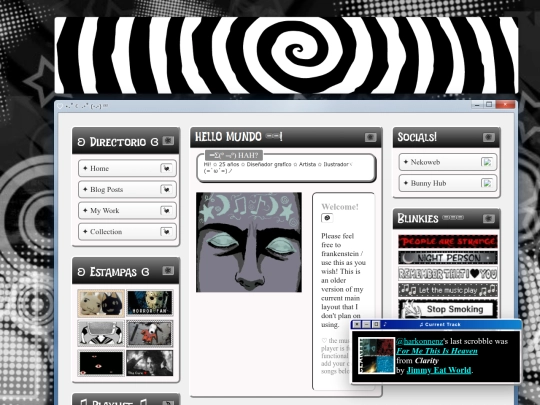Close the Current Track popup window

click(357, 324)
